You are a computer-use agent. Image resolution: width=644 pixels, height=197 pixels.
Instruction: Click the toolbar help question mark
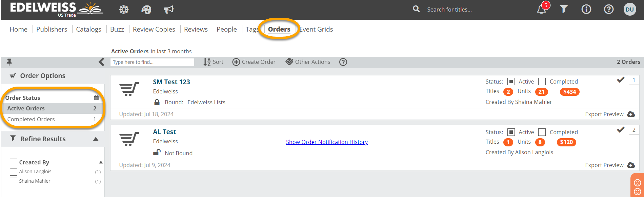(x=343, y=62)
